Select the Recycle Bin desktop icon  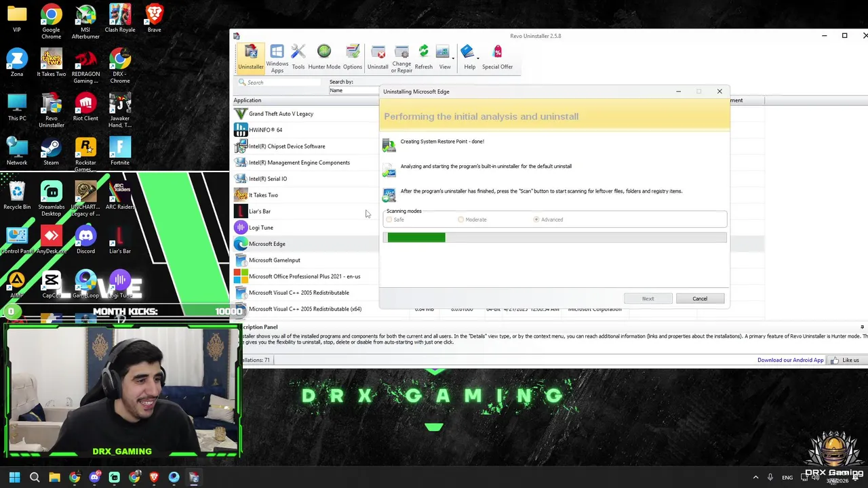pos(17,196)
